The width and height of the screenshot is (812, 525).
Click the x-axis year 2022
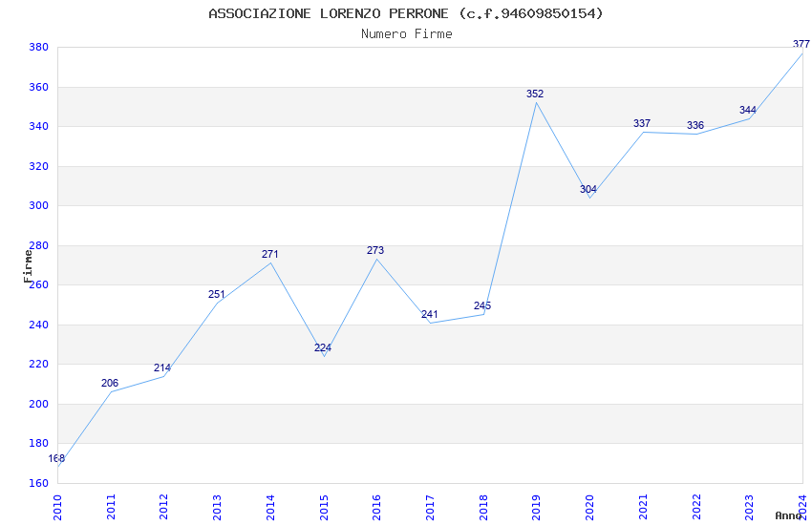696,507
